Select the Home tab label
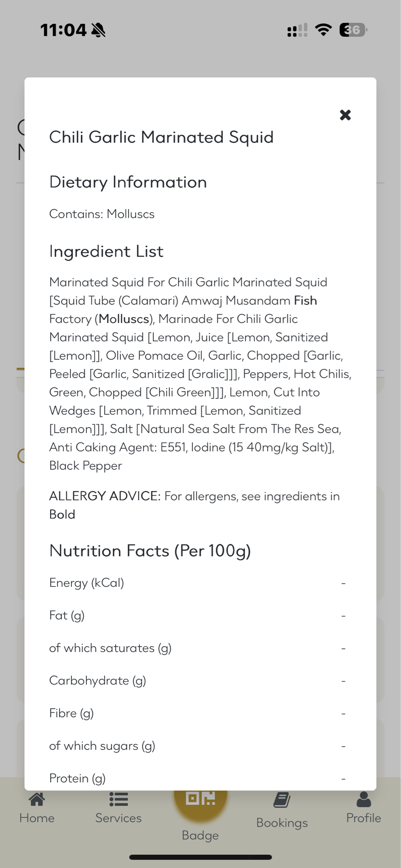The height and width of the screenshot is (868, 401). tap(37, 818)
